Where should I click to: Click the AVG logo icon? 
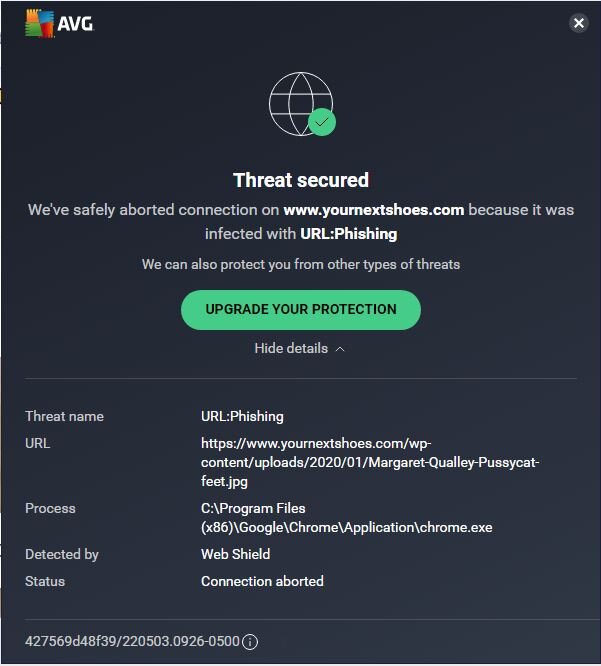(41, 23)
